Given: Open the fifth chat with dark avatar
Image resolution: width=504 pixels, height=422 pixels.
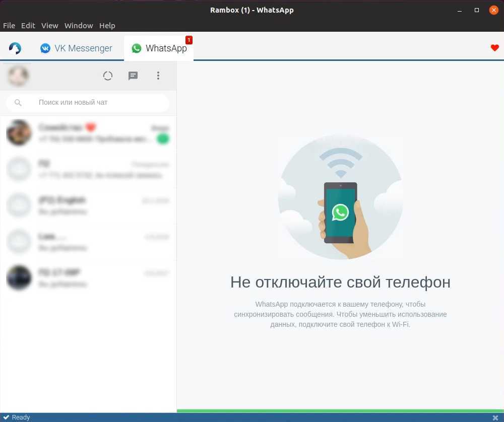Looking at the screenshot, I should (x=88, y=278).
